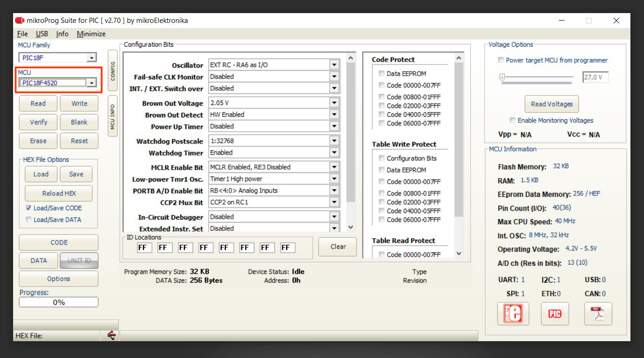Open the Info menu
Viewport: 644px width, 358px height.
[62, 34]
